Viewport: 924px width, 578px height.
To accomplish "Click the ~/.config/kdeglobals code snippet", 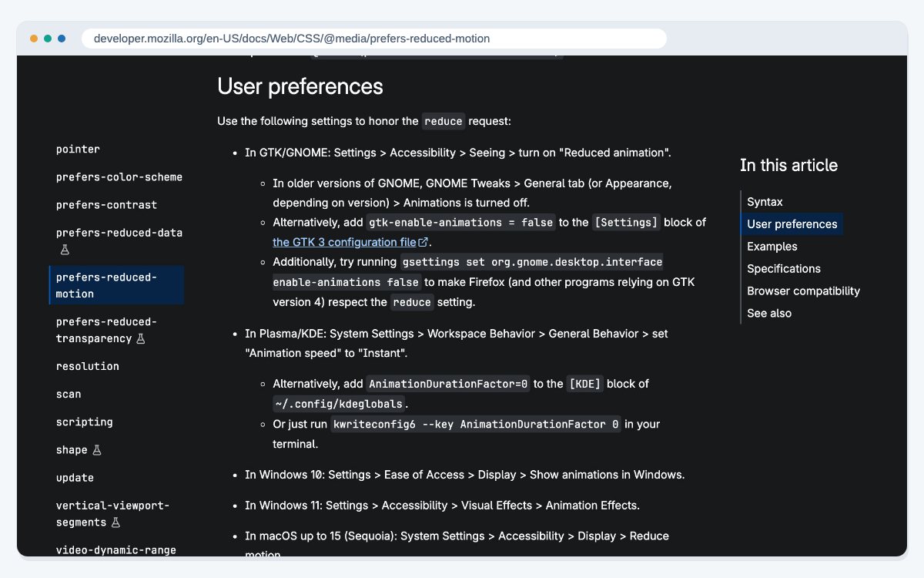I will (339, 404).
